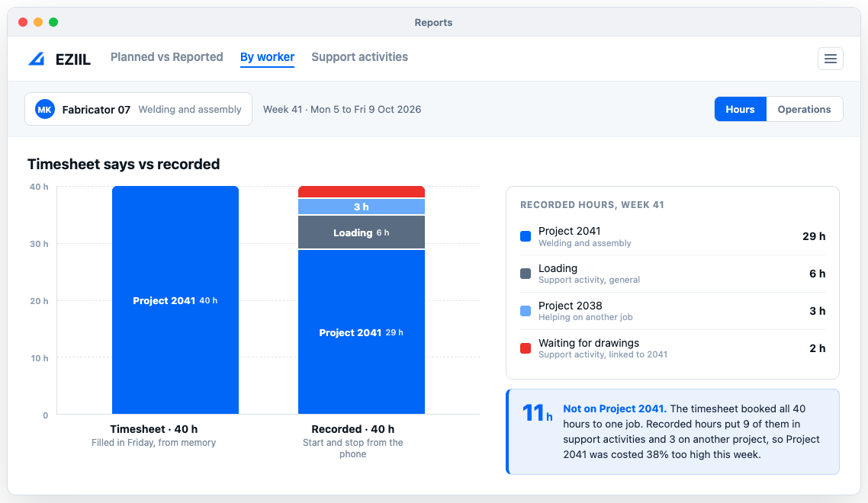The image size is (868, 503).
Task: Click the Recorded · 40 h axis label
Action: pyautogui.click(x=353, y=429)
